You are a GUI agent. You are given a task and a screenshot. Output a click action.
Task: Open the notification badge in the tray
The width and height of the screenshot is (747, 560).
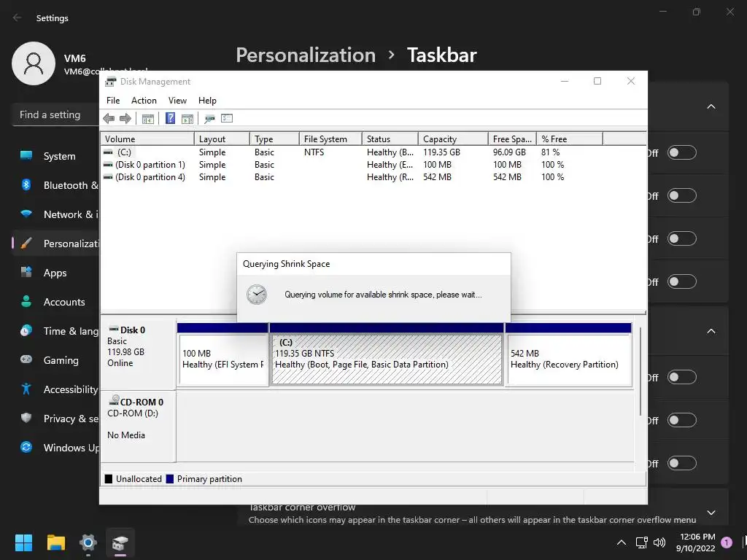727,542
